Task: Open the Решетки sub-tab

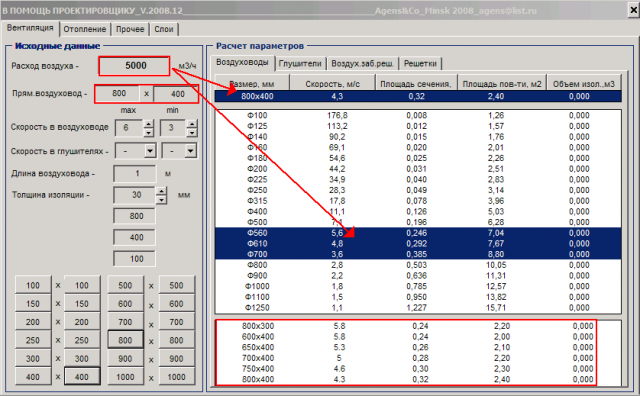Action: [x=420, y=64]
